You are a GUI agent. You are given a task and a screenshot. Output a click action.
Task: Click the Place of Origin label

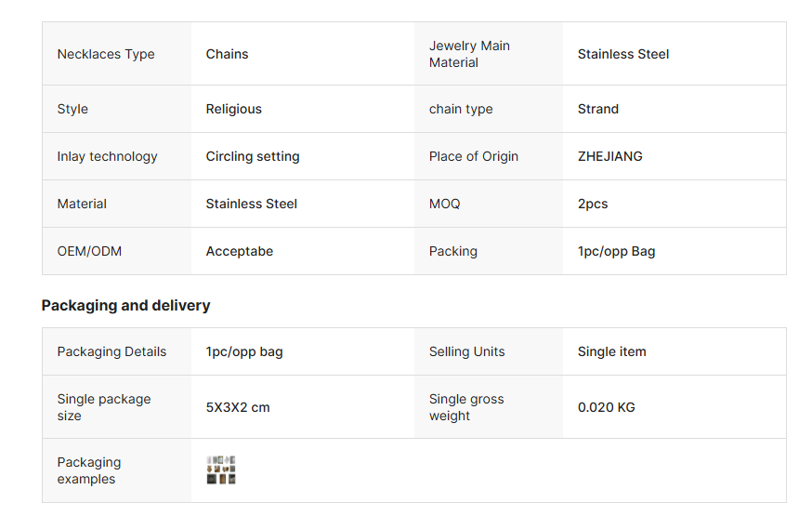473,156
